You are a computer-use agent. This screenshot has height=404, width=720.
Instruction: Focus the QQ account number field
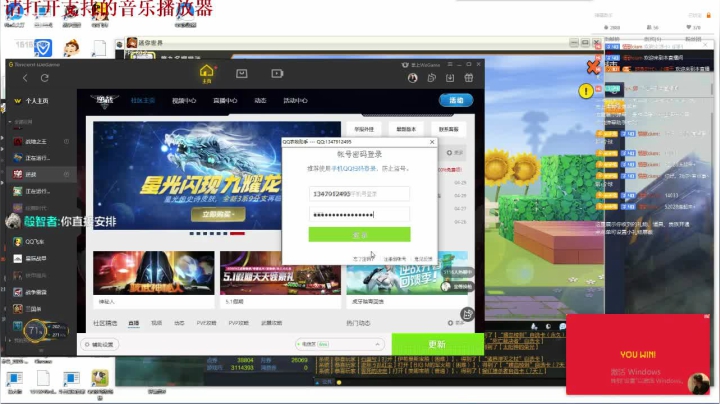coord(359,194)
